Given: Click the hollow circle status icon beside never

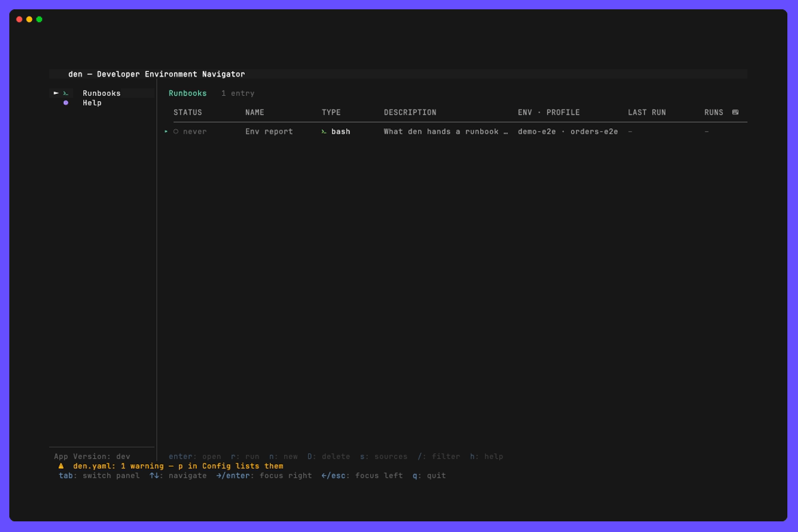Looking at the screenshot, I should coord(176,132).
